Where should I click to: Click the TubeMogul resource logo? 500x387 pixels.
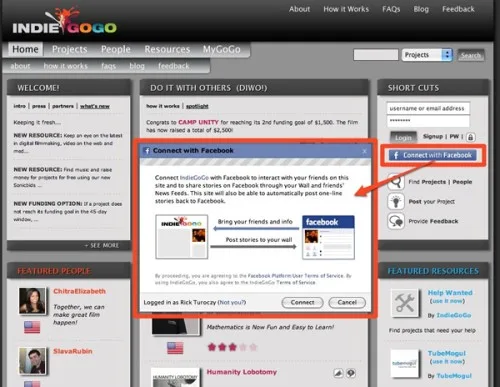tap(404, 363)
